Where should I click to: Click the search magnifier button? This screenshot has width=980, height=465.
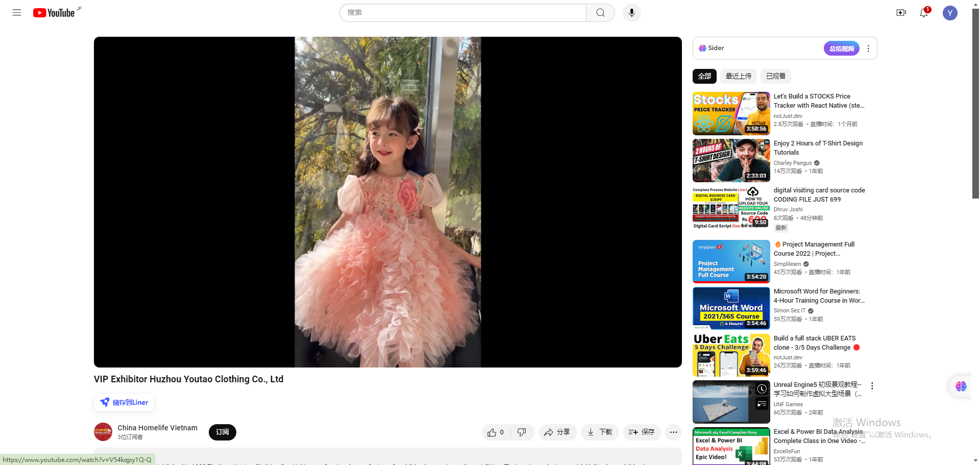click(x=600, y=13)
